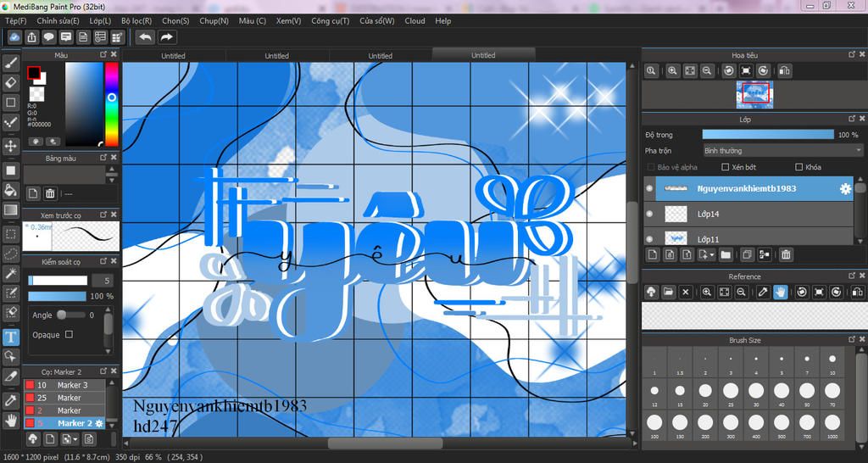This screenshot has width=868, height=463.
Task: Flip view icon in Navigator panel
Action: click(784, 71)
